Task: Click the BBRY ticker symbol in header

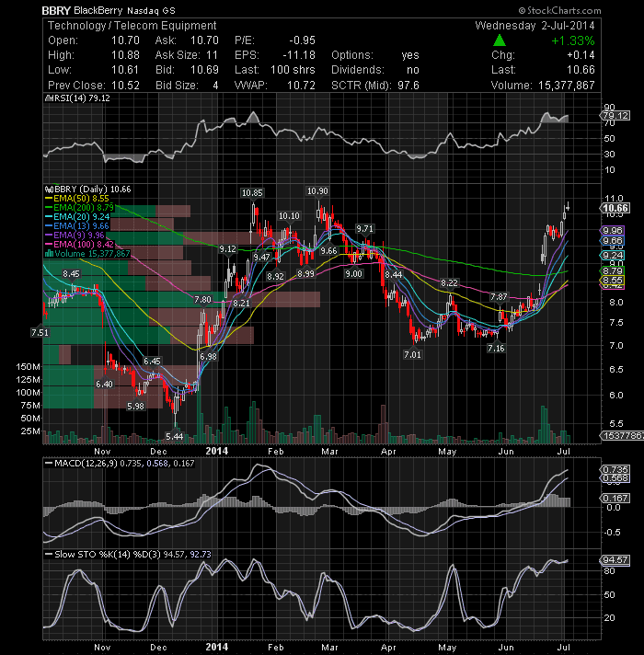Action: click(x=56, y=10)
